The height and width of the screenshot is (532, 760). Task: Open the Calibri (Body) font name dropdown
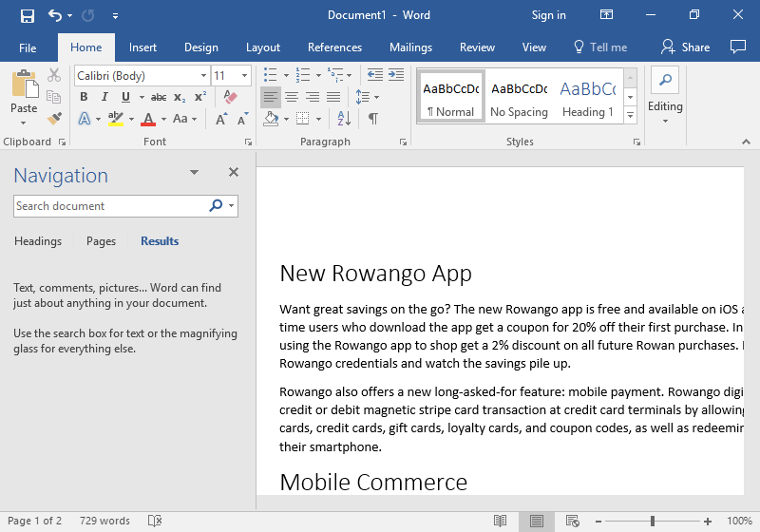[x=203, y=76]
